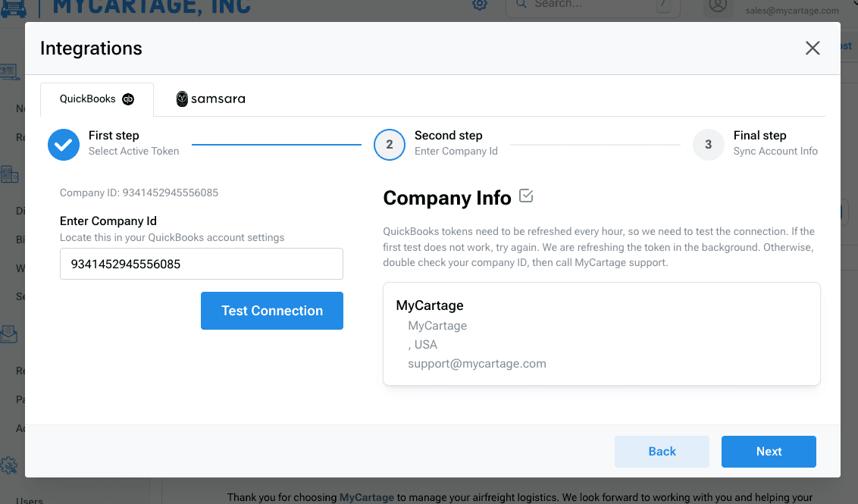Click the ", USA" line in company card
This screenshot has height=504, width=858.
pyautogui.click(x=423, y=345)
